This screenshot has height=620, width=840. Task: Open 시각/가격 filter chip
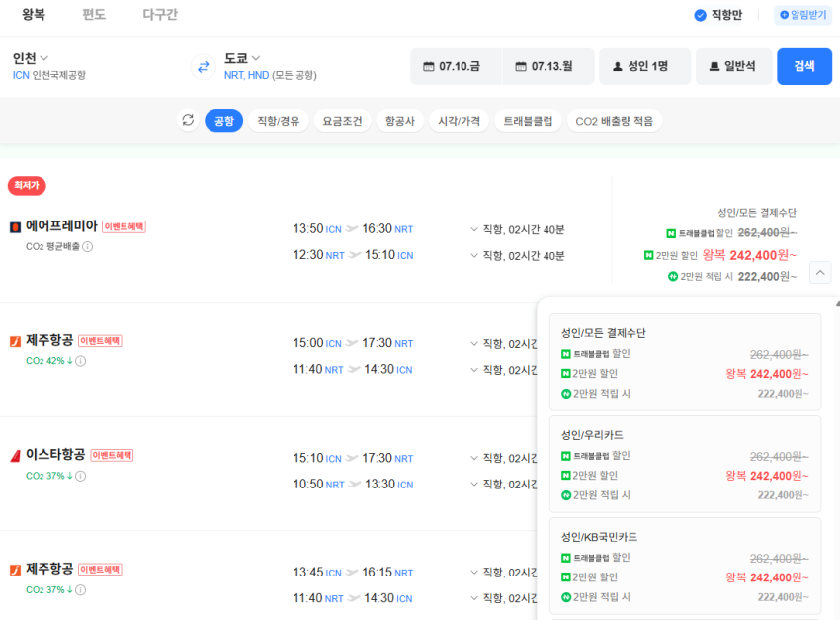tap(460, 121)
